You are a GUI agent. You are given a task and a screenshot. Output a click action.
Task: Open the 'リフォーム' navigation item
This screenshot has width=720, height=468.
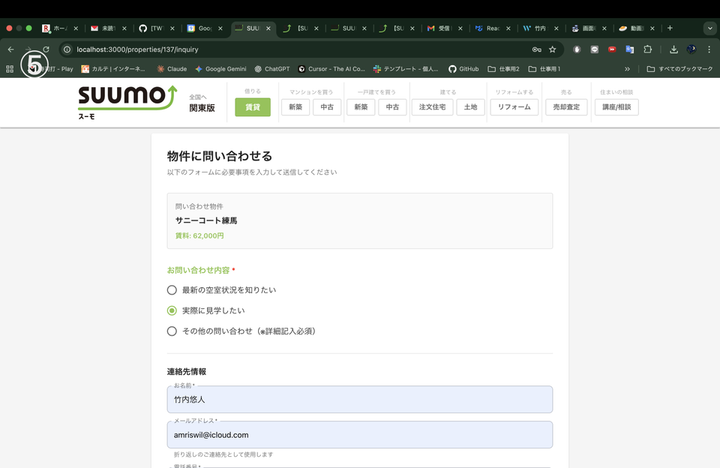point(514,107)
